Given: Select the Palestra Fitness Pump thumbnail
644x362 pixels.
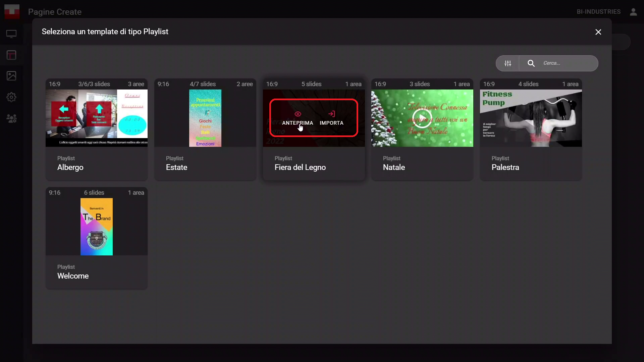Looking at the screenshot, I should [531, 118].
